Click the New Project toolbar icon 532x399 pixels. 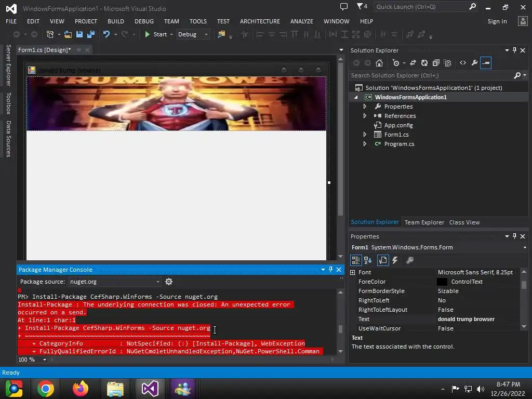click(50, 34)
